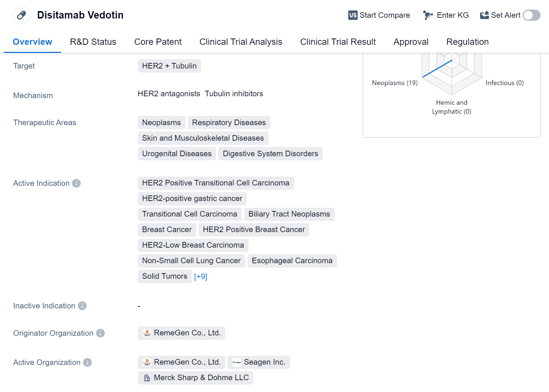Switch to the R&D Status tab
549x392 pixels.
93,42
